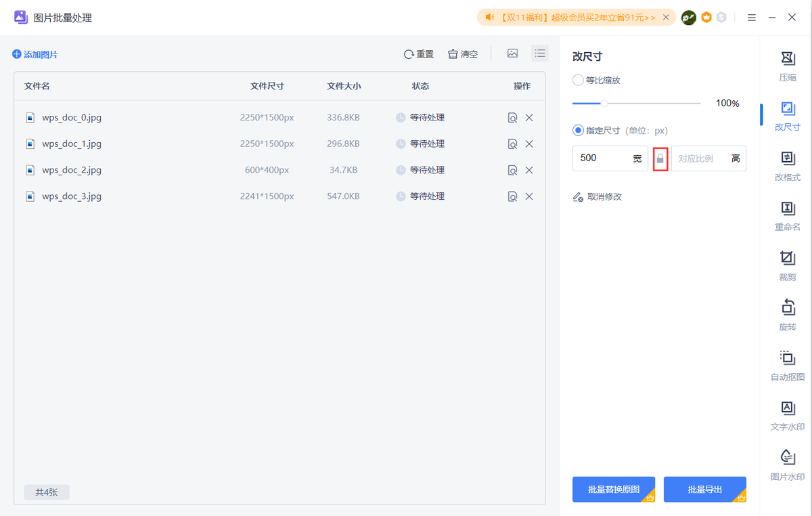Screen dimensions: 812x516
Task: Toggle the aspect ratio lock icon
Action: (660, 158)
